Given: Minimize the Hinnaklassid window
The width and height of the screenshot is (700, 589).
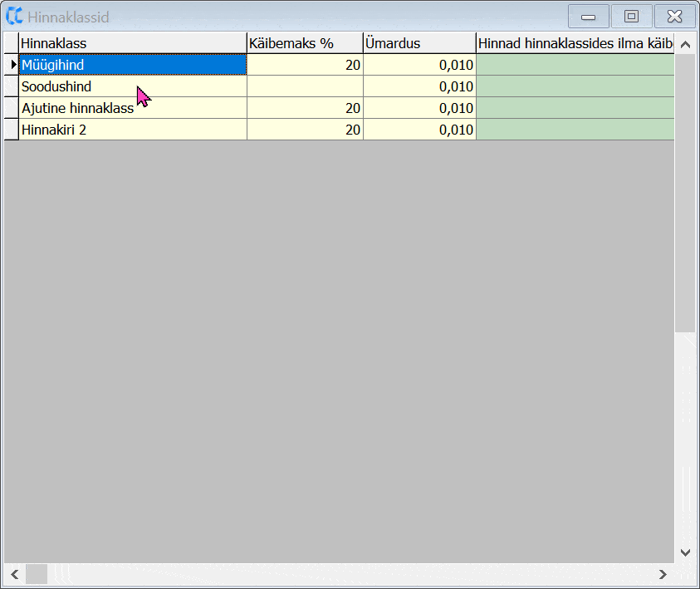Looking at the screenshot, I should [x=588, y=17].
